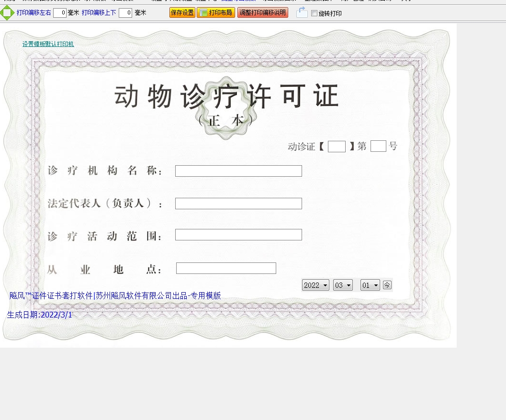The height and width of the screenshot is (420, 506).
Task: Click the 动诊证 bracket input box
Action: click(x=337, y=147)
